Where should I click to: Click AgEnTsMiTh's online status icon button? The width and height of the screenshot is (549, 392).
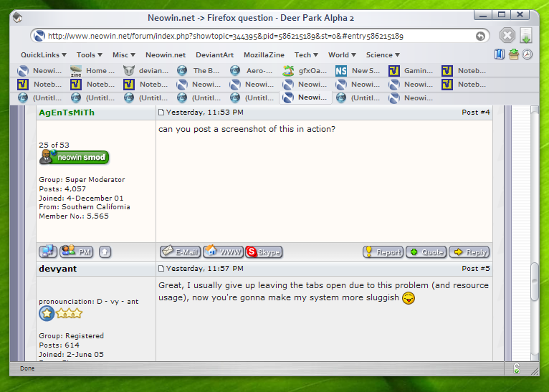click(47, 252)
